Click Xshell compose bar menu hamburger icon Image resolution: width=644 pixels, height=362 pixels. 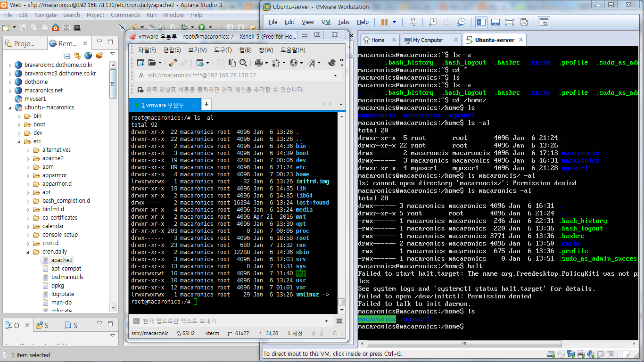[x=339, y=321]
